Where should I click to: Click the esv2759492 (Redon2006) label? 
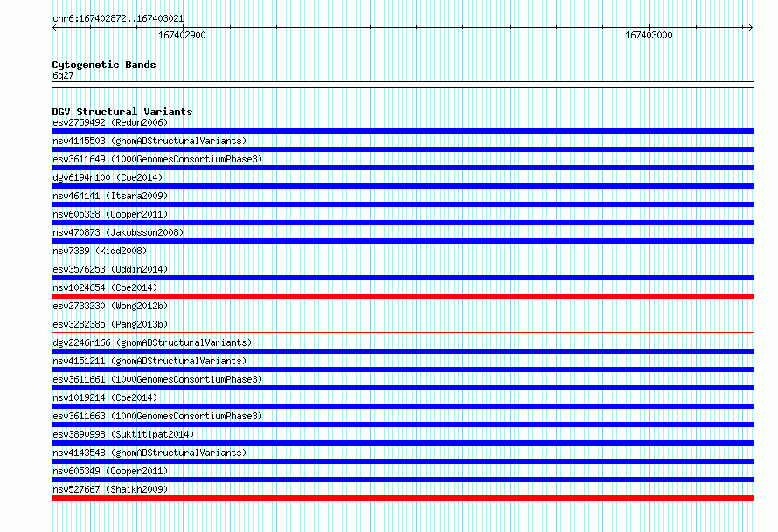110,122
